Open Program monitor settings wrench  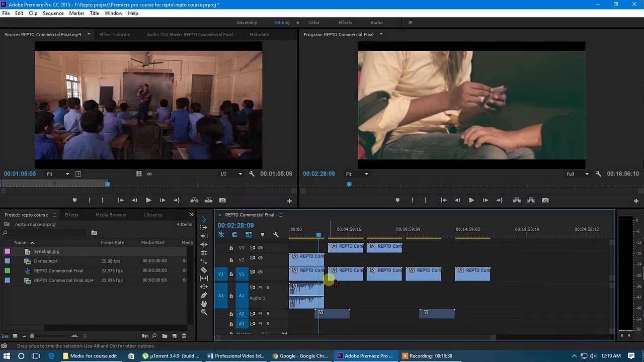coord(598,174)
